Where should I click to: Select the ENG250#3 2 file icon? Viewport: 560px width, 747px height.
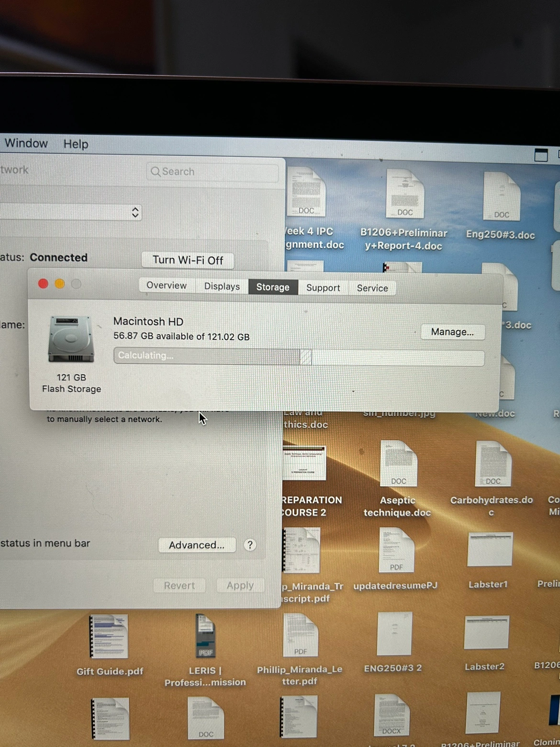click(394, 633)
